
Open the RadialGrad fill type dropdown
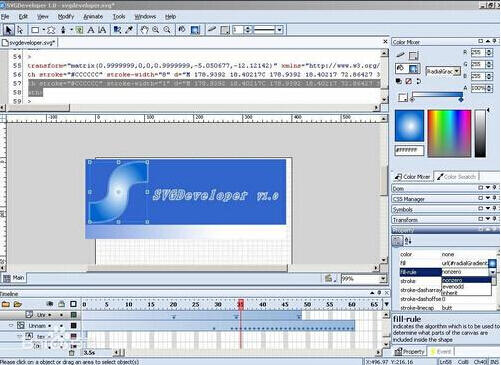(457, 71)
